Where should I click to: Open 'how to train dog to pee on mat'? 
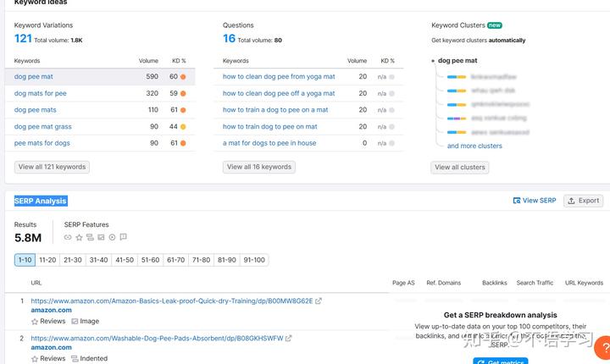[x=269, y=126]
